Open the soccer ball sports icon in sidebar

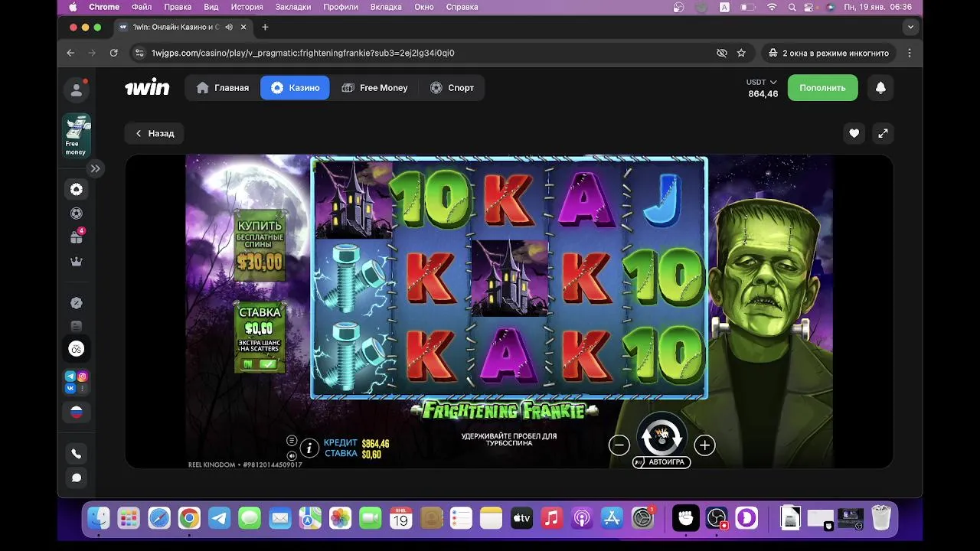point(77,214)
